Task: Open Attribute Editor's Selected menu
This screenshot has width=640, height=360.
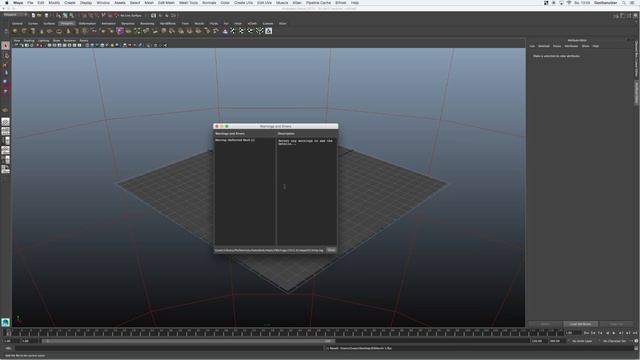Action: (544, 46)
